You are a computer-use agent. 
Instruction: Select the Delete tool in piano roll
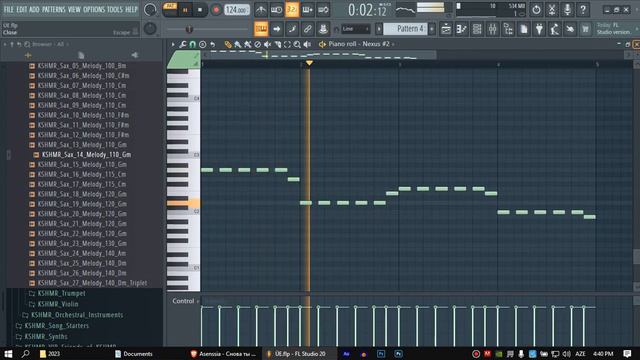pos(258,44)
